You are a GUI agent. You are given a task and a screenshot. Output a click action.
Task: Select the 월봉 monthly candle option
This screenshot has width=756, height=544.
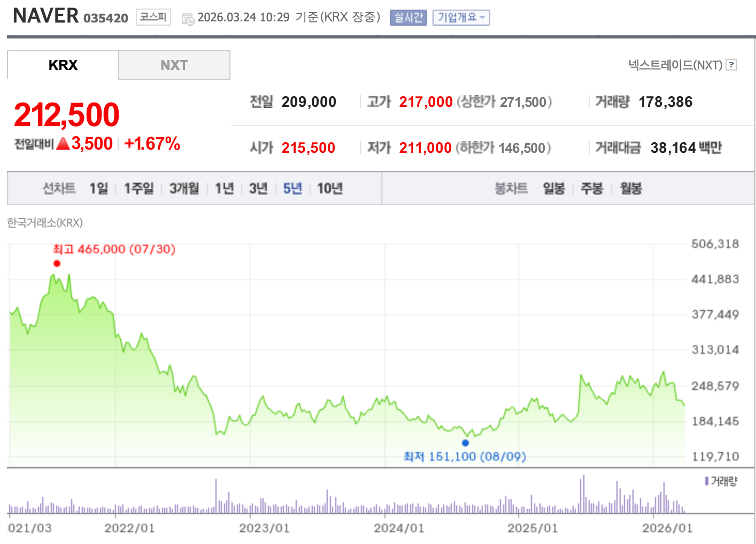tap(630, 188)
